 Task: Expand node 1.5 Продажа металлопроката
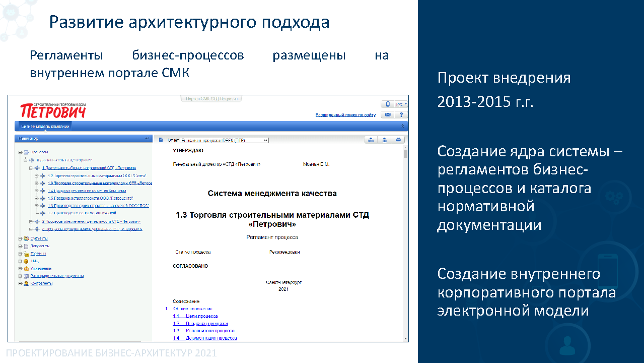click(x=37, y=199)
